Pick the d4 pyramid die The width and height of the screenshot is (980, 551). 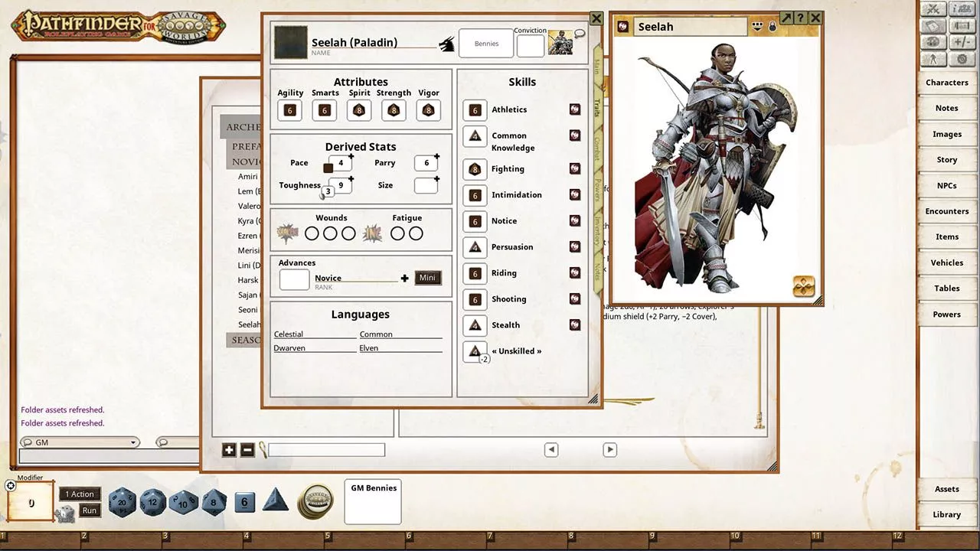[x=276, y=501]
